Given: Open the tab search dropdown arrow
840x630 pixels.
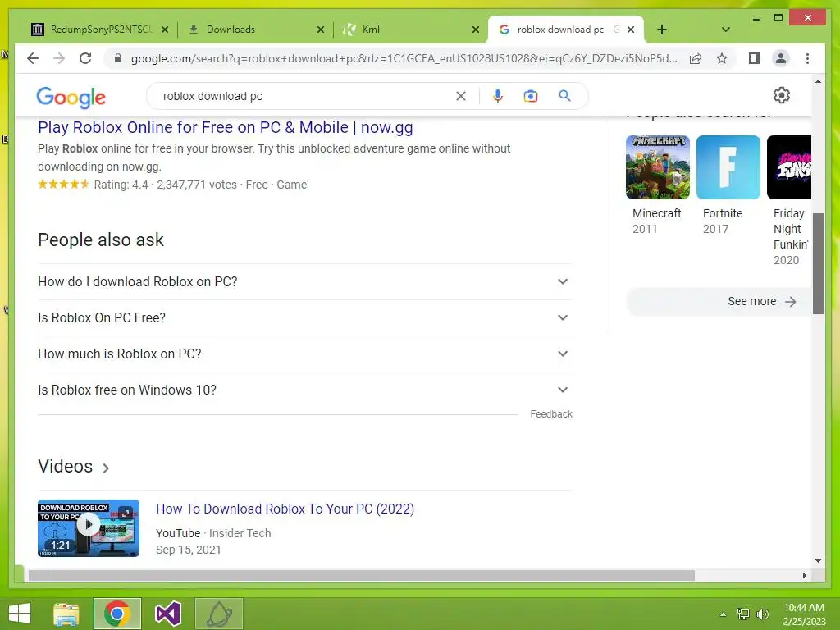Looking at the screenshot, I should point(726,30).
